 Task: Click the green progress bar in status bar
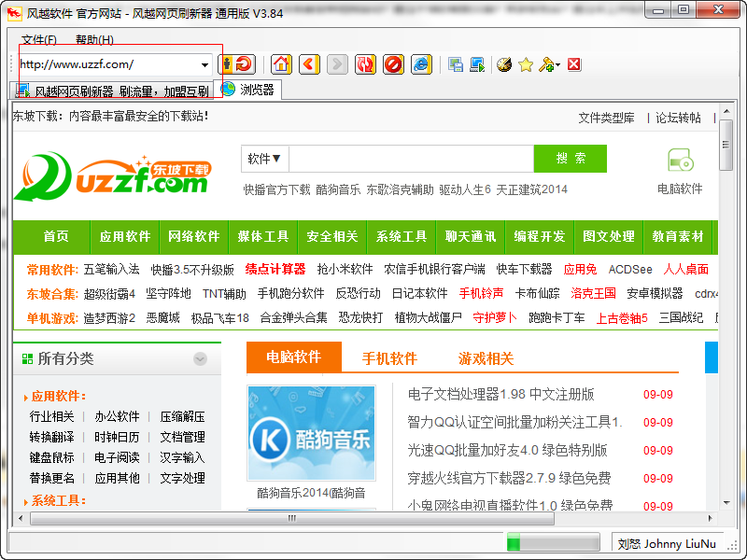click(x=553, y=542)
